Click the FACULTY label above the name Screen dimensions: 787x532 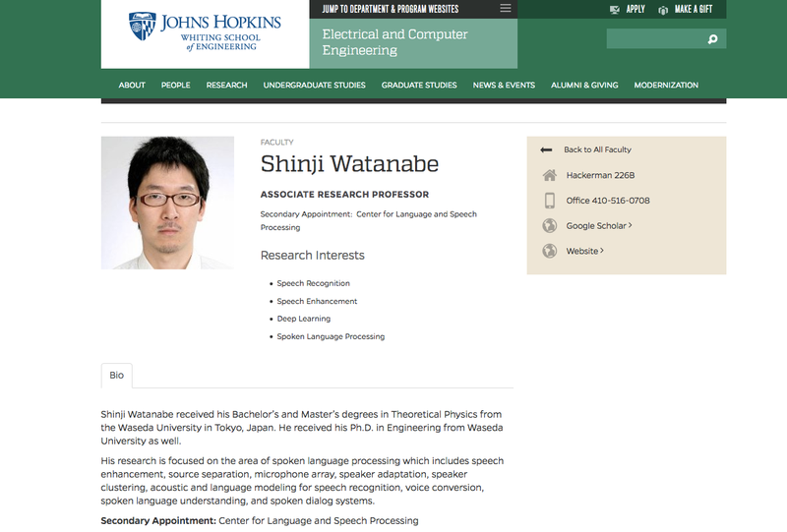pyautogui.click(x=277, y=142)
